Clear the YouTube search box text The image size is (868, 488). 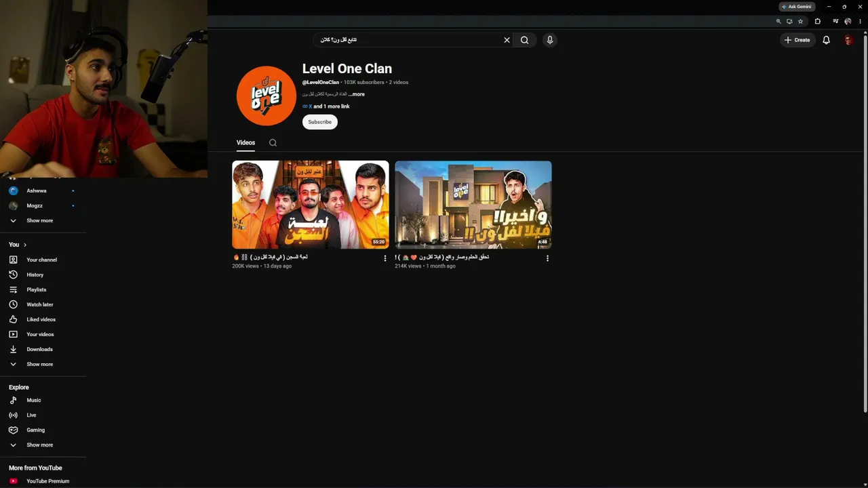click(x=507, y=40)
